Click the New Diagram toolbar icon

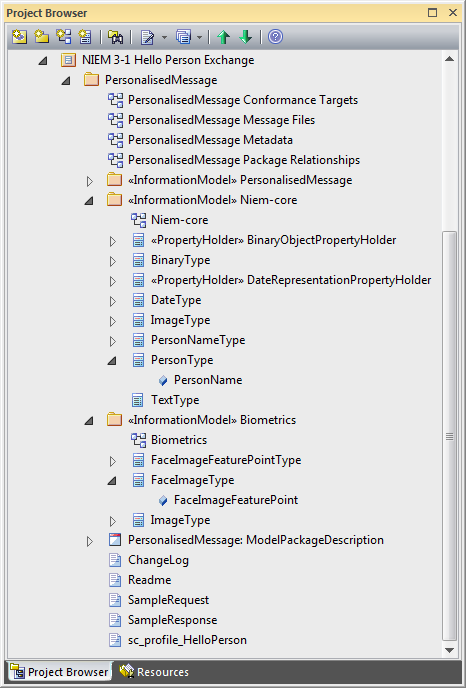64,37
